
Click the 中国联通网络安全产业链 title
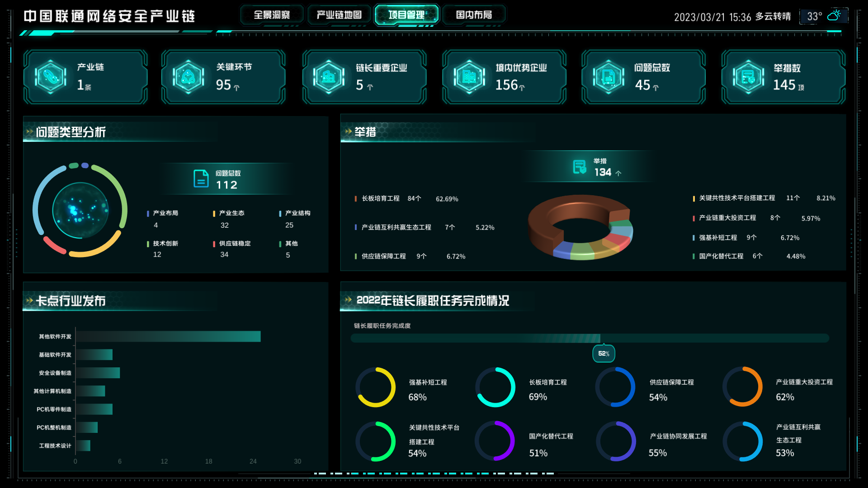click(x=109, y=16)
